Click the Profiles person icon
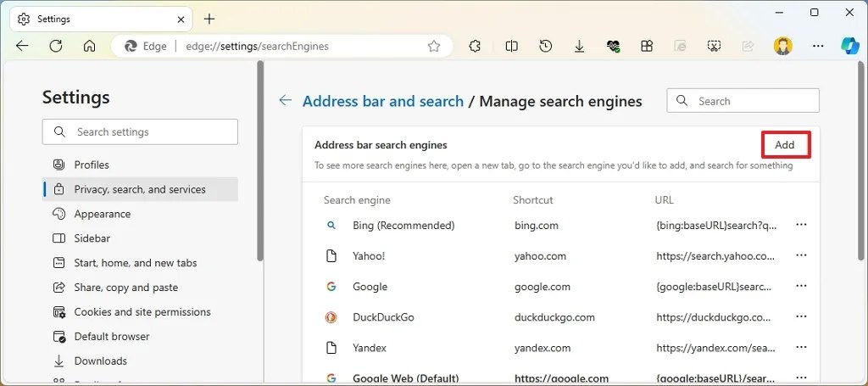The image size is (868, 386). tap(58, 165)
